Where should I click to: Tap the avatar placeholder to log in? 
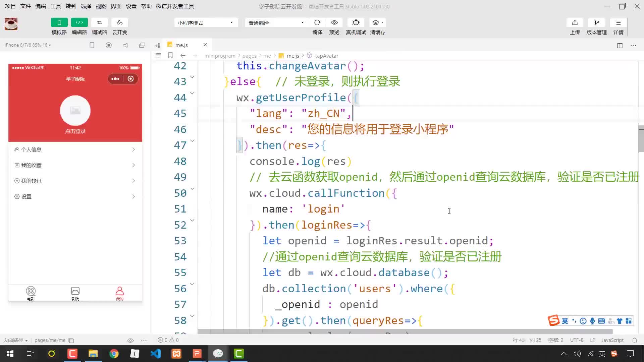[75, 111]
